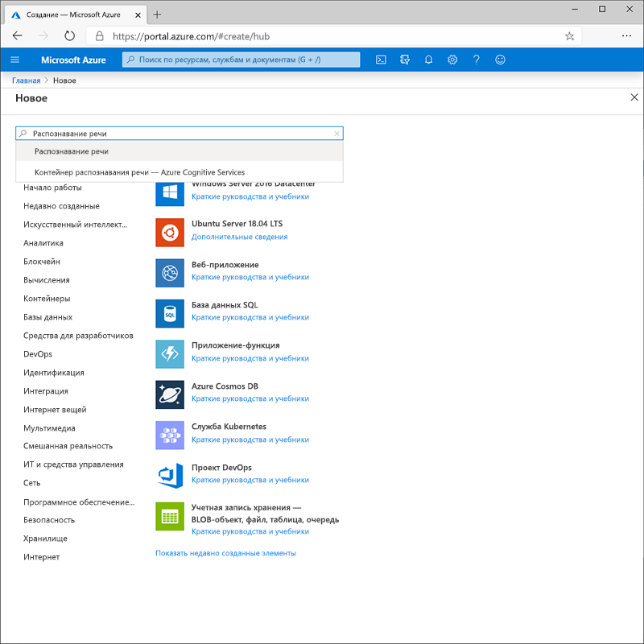Go back with the browser arrow
Screen dimensions: 644x644
pos(17,36)
